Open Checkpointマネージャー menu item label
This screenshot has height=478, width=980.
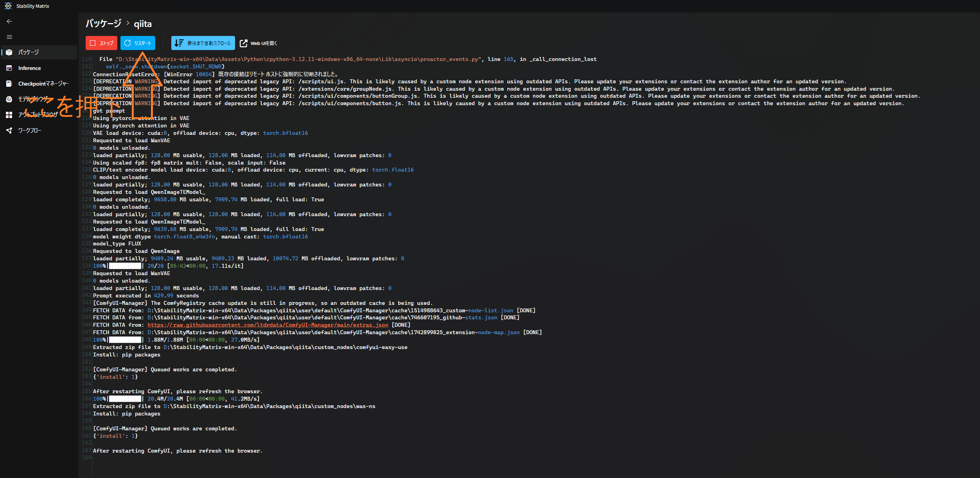pos(43,84)
